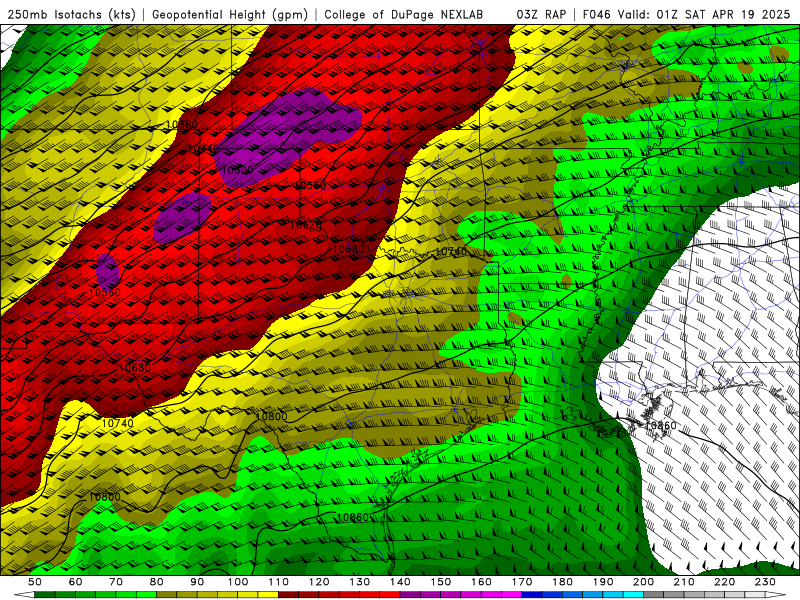Click the 230 knot legend value

pyautogui.click(x=765, y=582)
